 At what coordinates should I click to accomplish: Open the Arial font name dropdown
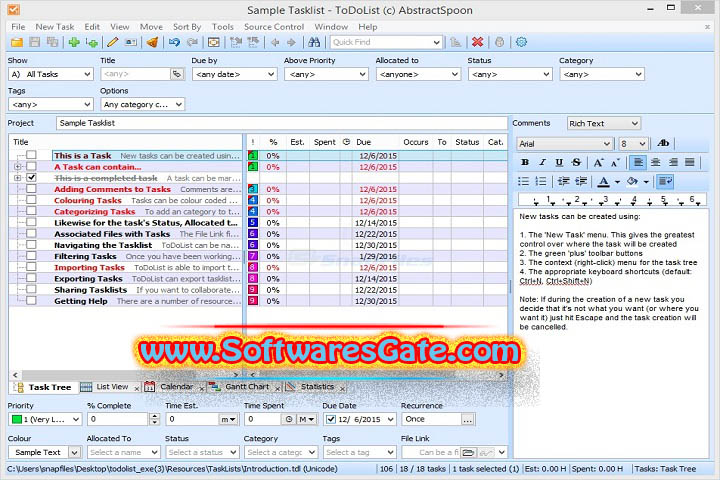564,144
